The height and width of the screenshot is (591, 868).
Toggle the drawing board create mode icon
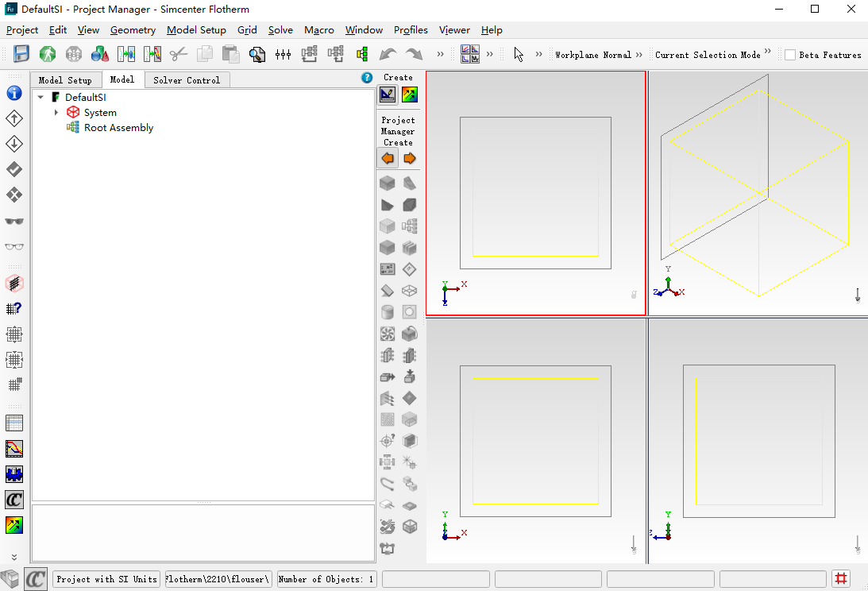388,95
